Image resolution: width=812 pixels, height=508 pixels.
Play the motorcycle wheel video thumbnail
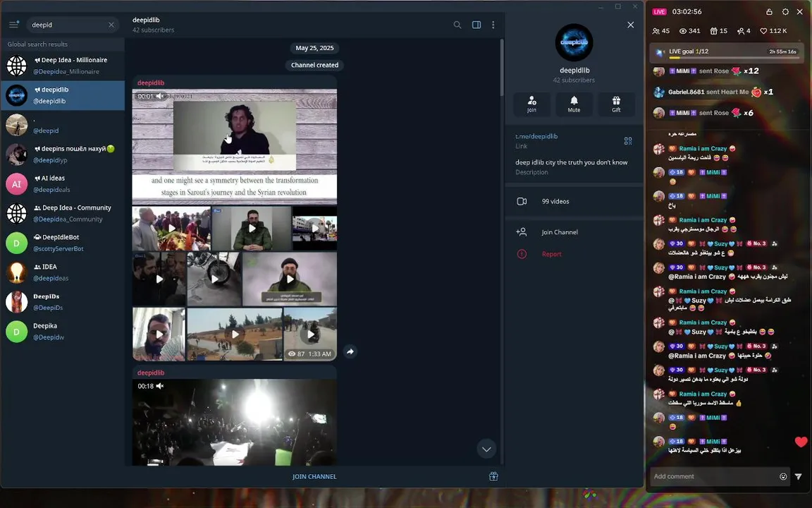click(x=214, y=279)
